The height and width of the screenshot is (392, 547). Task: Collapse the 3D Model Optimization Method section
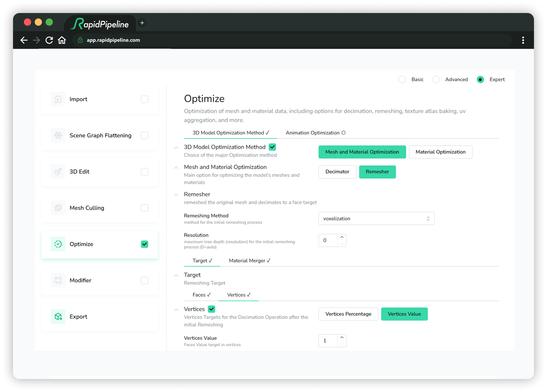pyautogui.click(x=176, y=147)
